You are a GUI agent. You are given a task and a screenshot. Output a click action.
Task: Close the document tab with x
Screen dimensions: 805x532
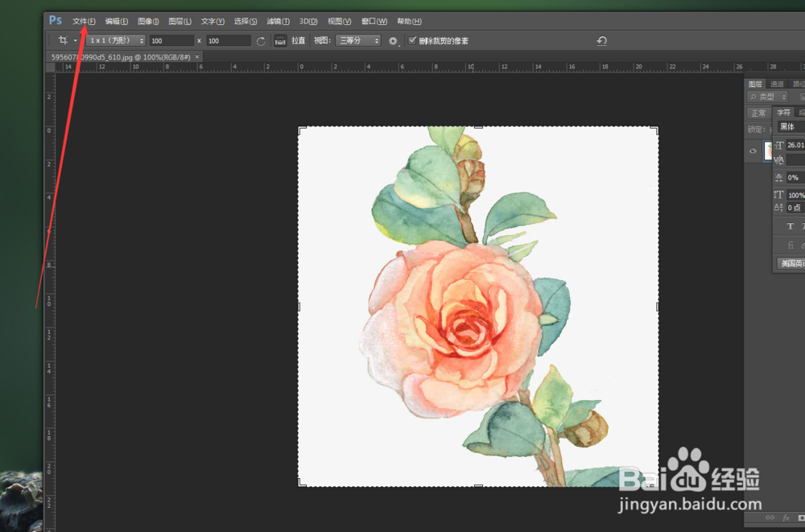pyautogui.click(x=197, y=57)
